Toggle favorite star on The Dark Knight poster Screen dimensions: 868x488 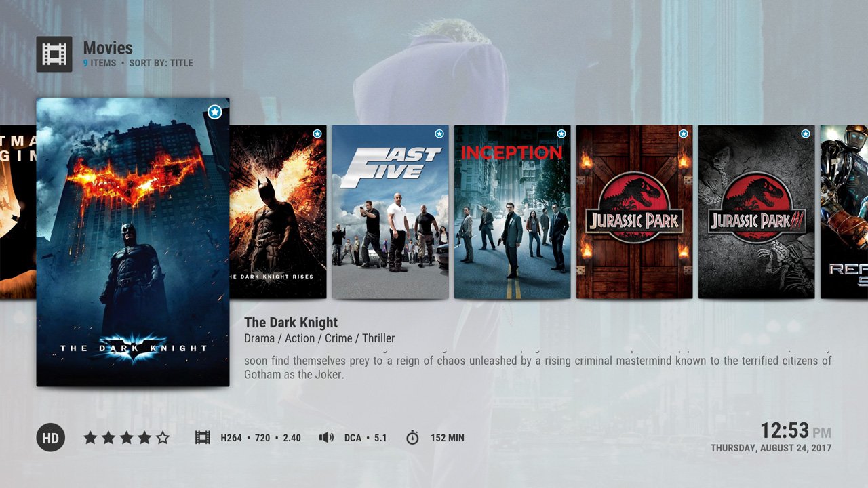coord(214,111)
